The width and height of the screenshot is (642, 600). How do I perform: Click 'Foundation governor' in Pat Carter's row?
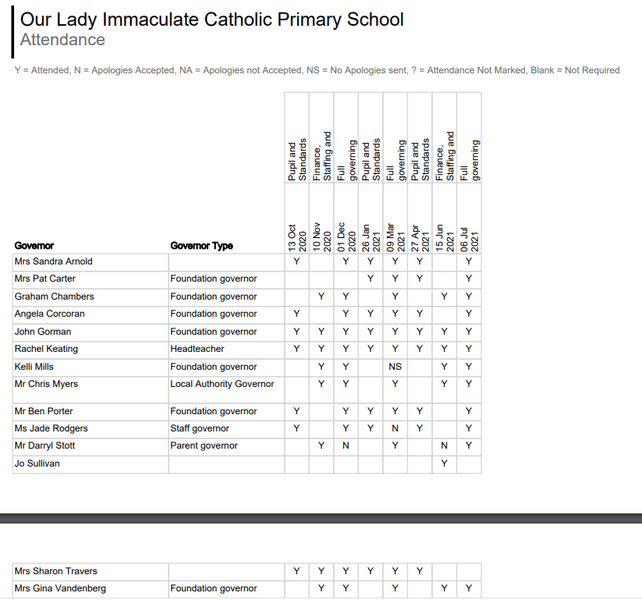[213, 278]
